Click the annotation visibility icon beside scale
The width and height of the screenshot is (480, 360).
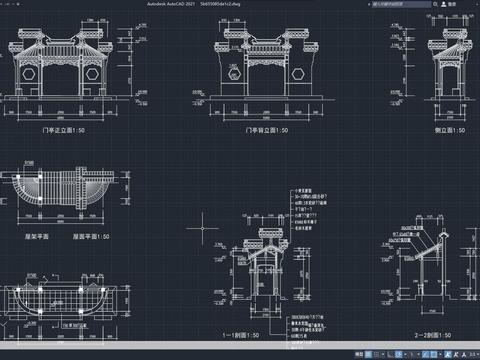(x=464, y=354)
